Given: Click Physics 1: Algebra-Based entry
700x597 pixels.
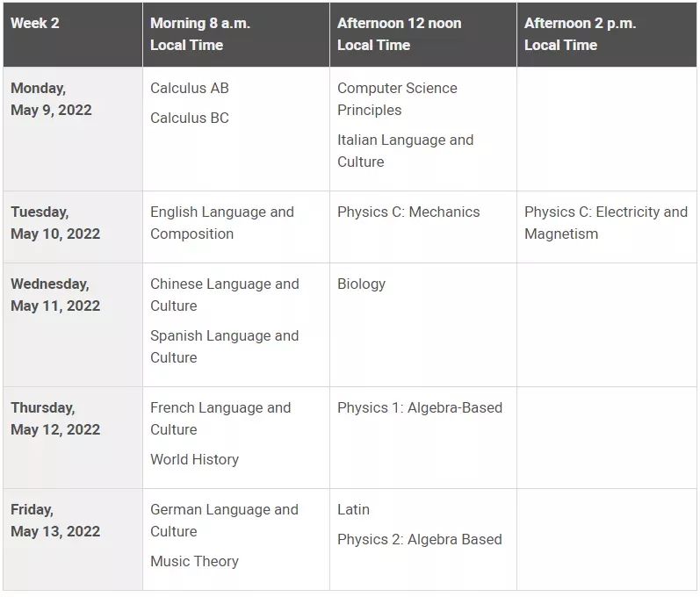Looking at the screenshot, I should point(420,407).
